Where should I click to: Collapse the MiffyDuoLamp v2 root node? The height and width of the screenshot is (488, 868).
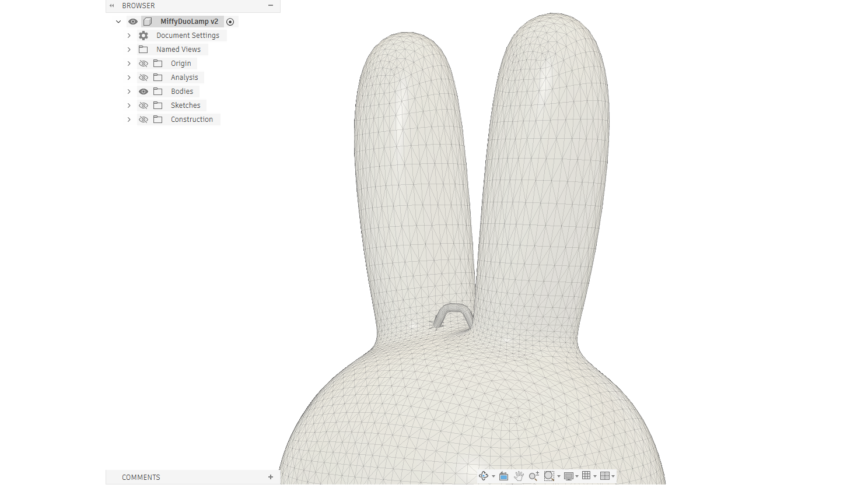pos(118,22)
